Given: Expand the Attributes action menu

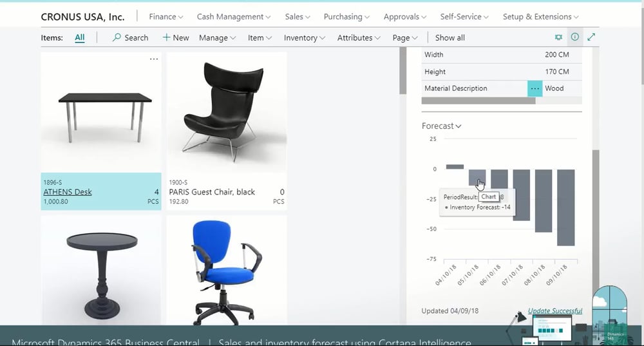Looking at the screenshot, I should pos(359,38).
